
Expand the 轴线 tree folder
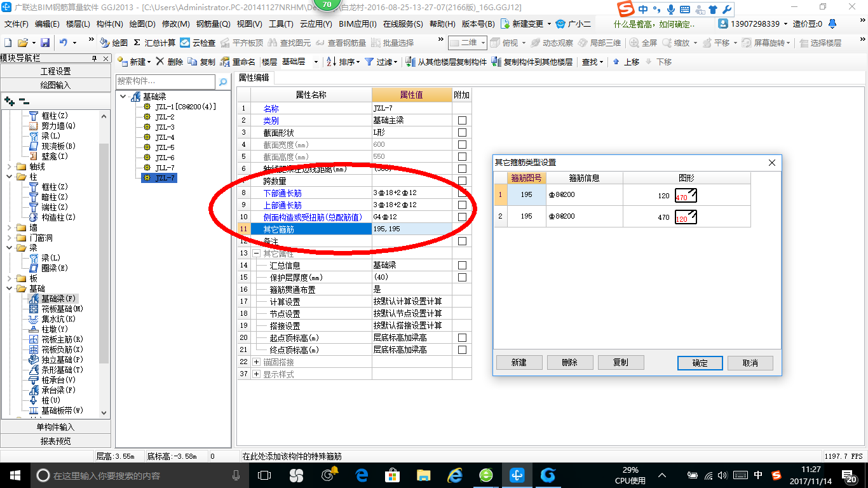pos(9,166)
